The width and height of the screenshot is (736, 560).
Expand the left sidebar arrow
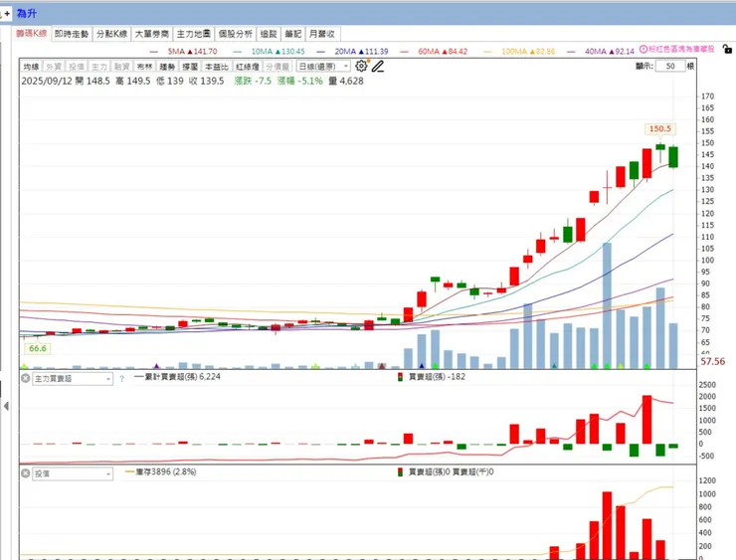coord(6,406)
